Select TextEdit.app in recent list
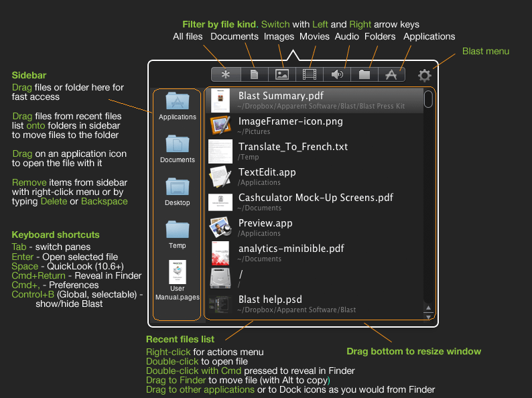The width and height of the screenshot is (532, 398). (x=267, y=172)
